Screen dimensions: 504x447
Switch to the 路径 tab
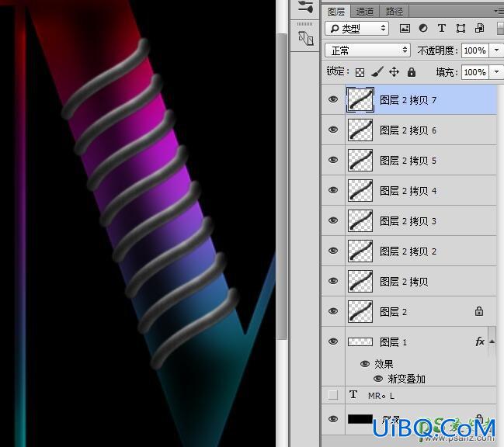pos(394,11)
